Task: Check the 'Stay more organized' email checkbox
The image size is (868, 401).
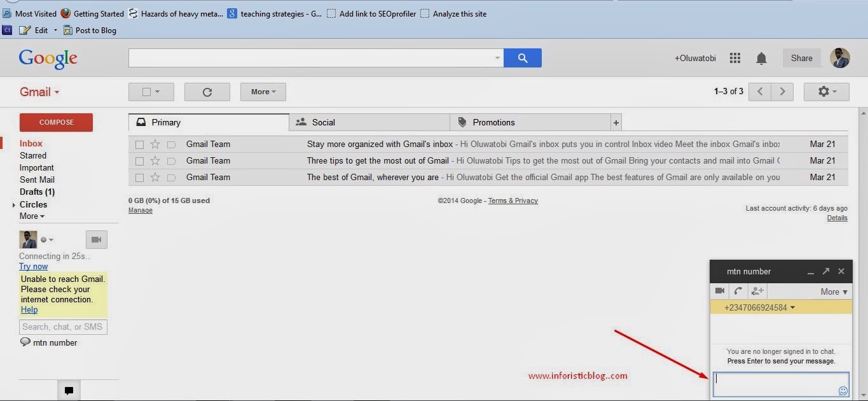Action: tap(139, 144)
